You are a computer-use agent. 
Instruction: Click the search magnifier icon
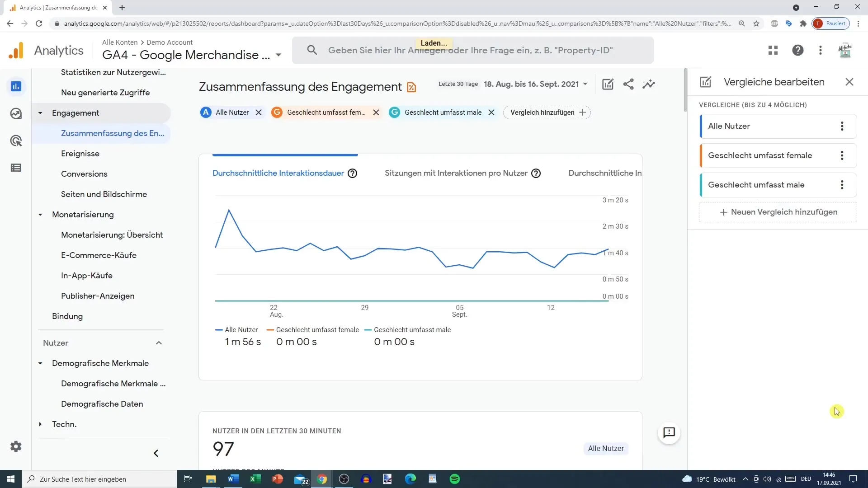pyautogui.click(x=312, y=50)
